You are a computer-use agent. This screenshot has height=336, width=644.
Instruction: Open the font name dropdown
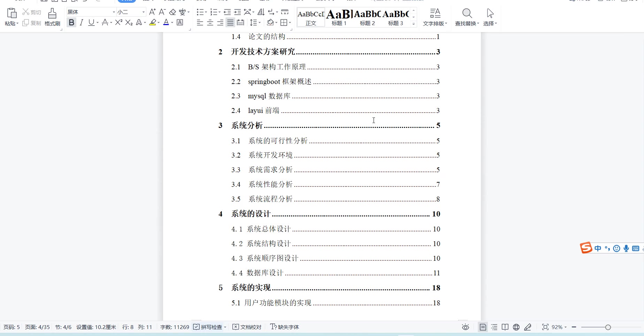(x=114, y=12)
